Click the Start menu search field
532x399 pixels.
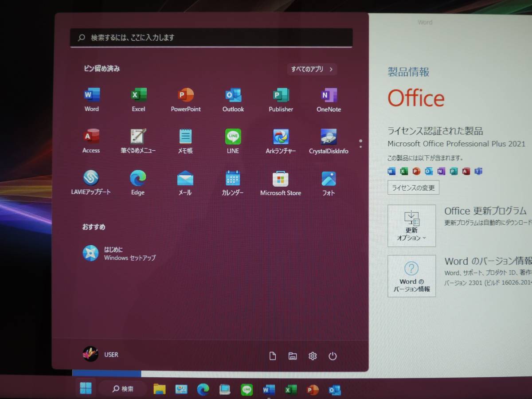(211, 38)
